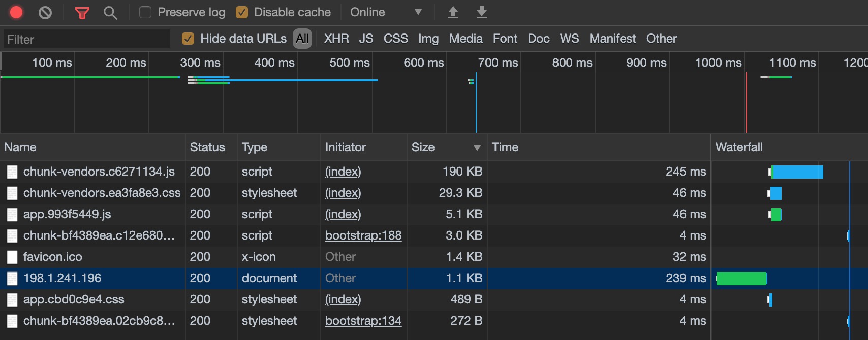The width and height of the screenshot is (868, 340).
Task: Click inside the Filter text field
Action: coord(86,39)
